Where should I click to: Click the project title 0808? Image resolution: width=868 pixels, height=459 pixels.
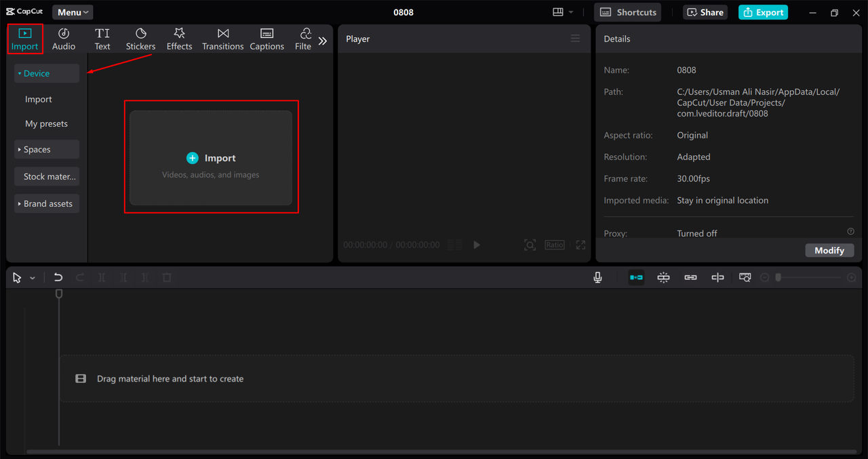pos(403,12)
